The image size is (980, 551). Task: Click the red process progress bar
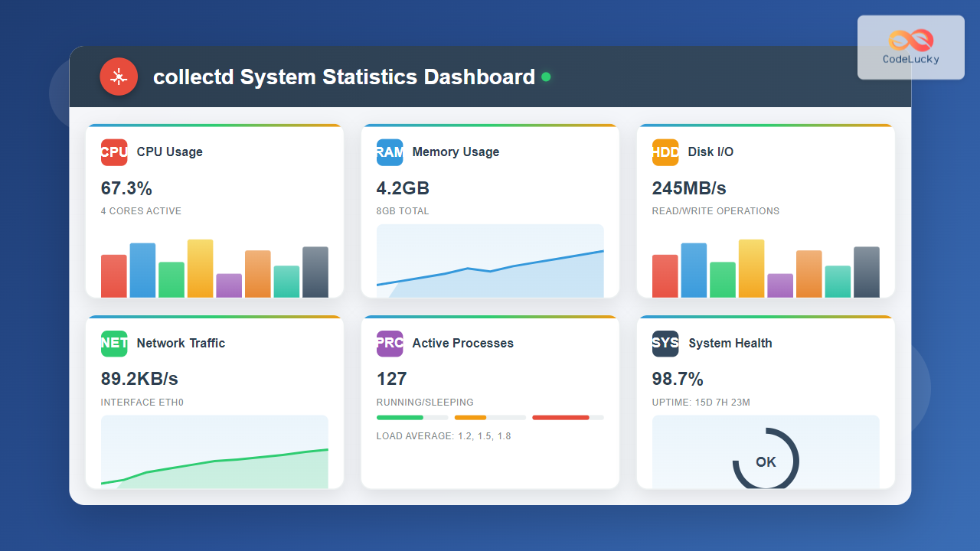coord(560,417)
